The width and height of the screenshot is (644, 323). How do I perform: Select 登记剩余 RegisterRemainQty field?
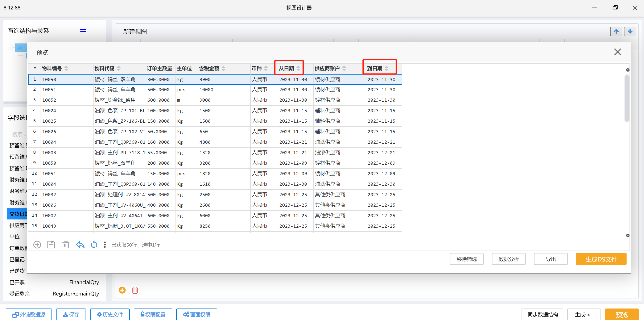[54, 294]
